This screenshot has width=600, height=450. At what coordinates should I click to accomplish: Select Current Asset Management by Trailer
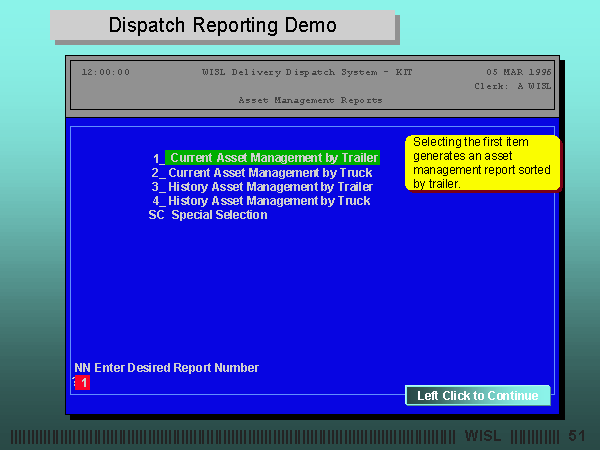click(x=272, y=158)
